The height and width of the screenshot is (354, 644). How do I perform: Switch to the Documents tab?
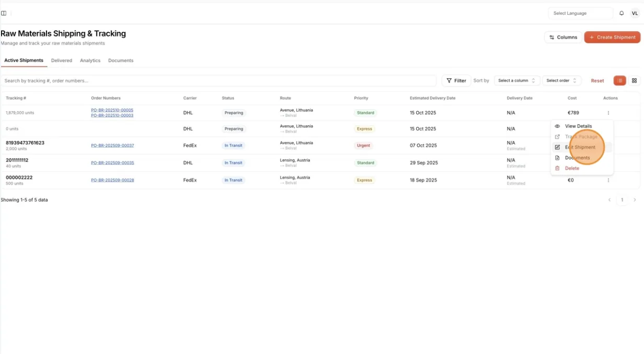121,61
